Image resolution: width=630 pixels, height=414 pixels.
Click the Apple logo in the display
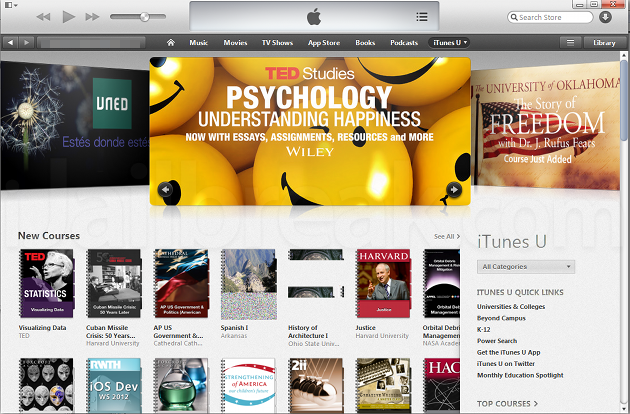pos(314,17)
